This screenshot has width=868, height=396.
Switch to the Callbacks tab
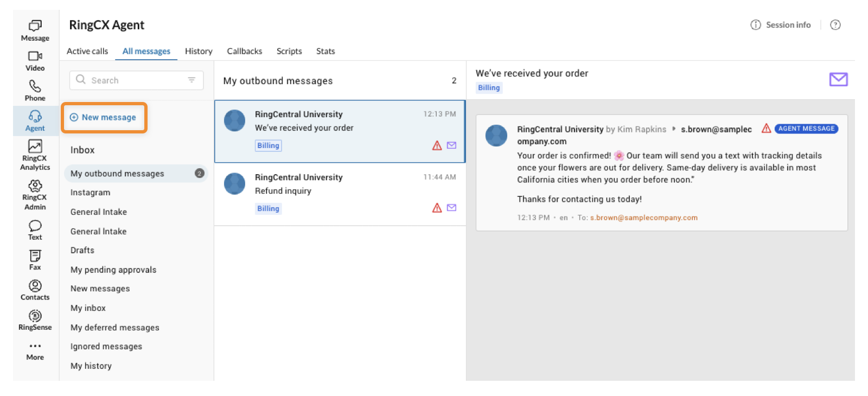pyautogui.click(x=244, y=52)
